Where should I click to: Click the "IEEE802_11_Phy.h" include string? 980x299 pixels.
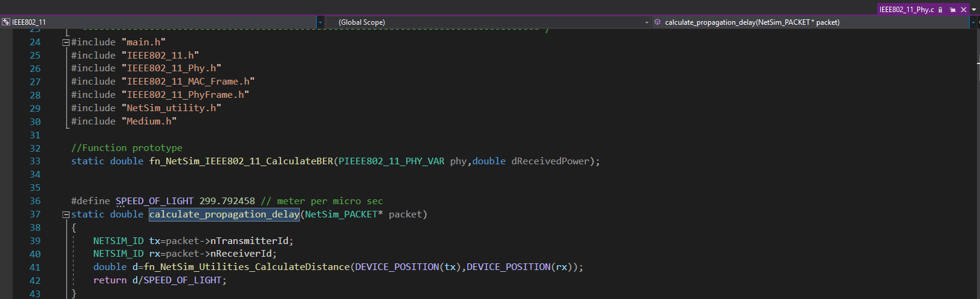tap(171, 68)
